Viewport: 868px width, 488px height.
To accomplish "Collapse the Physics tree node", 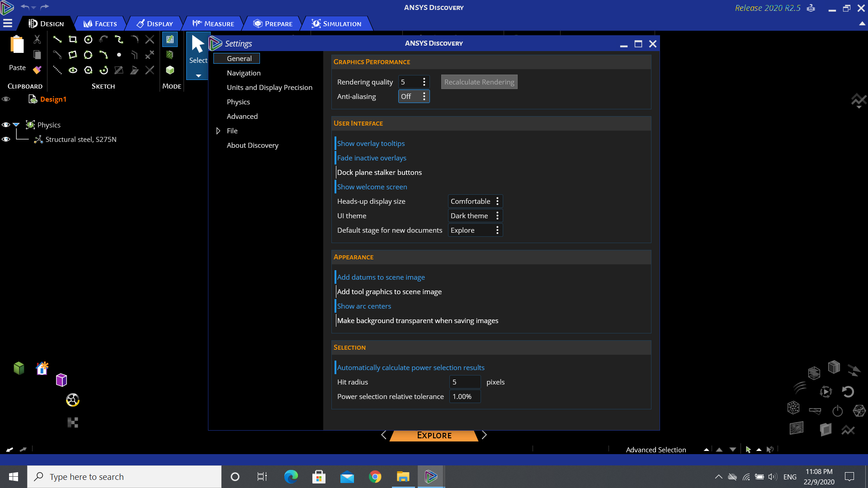I will point(16,125).
